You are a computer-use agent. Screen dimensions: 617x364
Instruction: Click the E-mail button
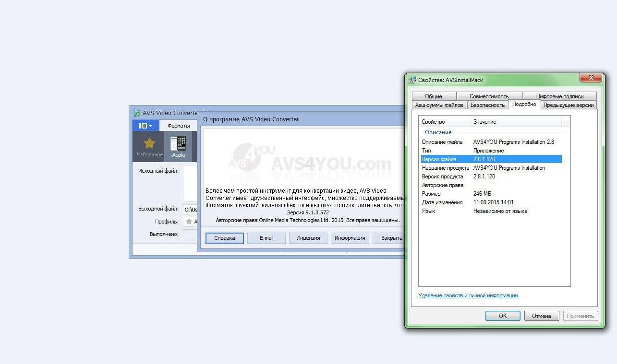(x=266, y=238)
